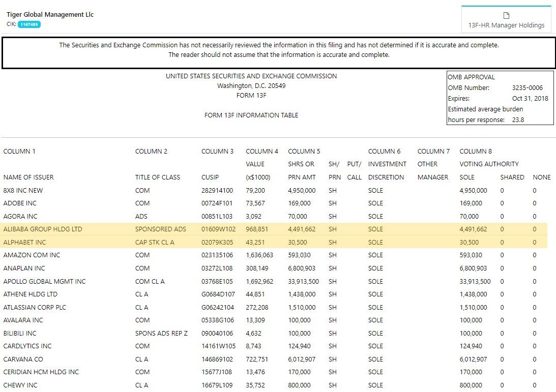
Task: Click the 8X8 Inc New issuer cell
Action: click(x=23, y=191)
